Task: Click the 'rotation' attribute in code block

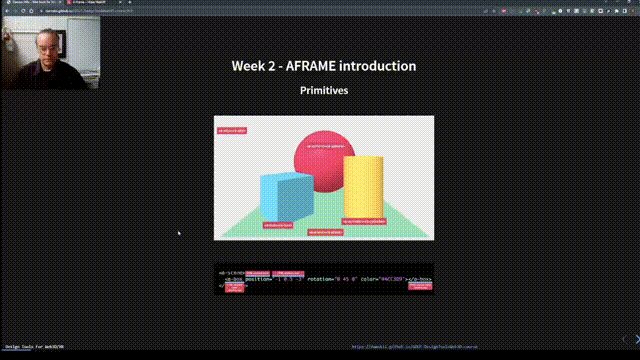Action: [x=319, y=279]
